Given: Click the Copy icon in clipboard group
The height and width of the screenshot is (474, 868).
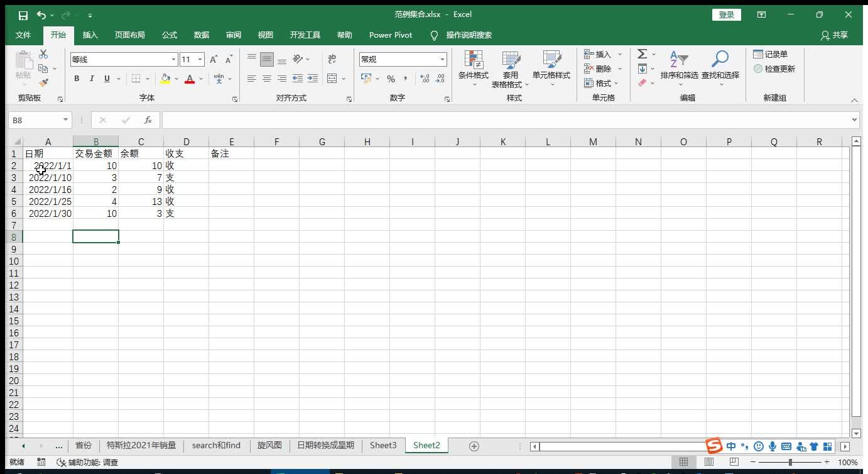Looking at the screenshot, I should [x=43, y=69].
